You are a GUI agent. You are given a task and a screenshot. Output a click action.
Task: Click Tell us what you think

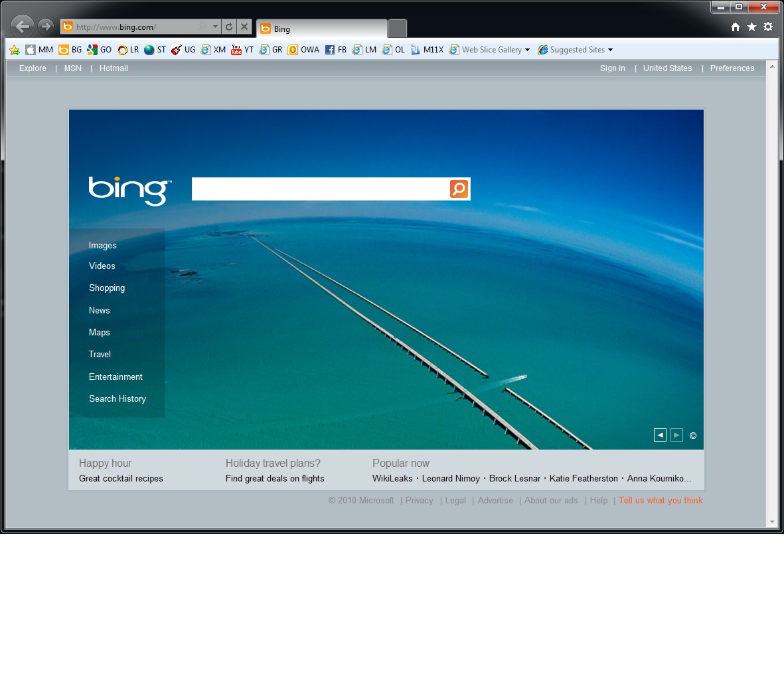[661, 501]
